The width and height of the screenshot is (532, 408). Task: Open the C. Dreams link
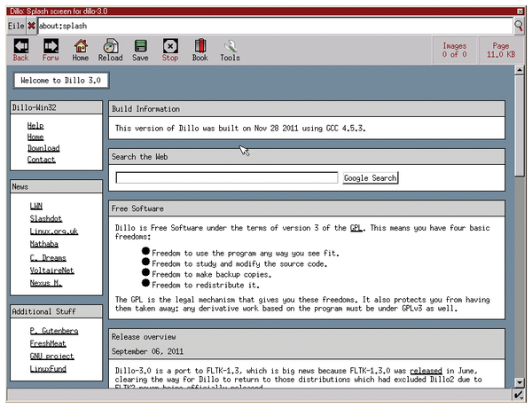click(x=48, y=257)
